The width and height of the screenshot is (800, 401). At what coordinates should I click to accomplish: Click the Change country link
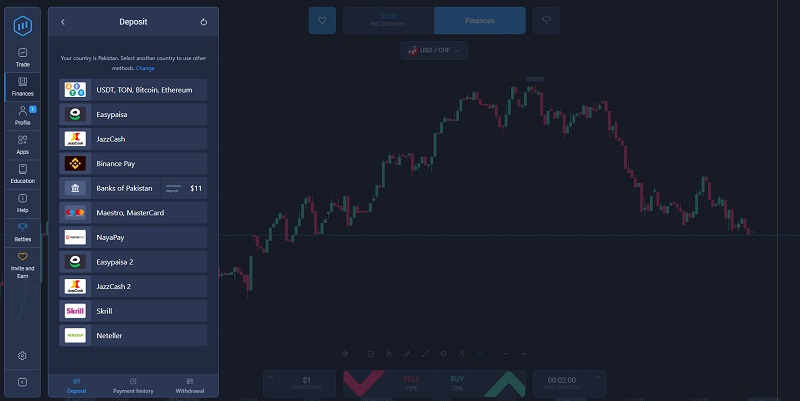click(x=145, y=68)
